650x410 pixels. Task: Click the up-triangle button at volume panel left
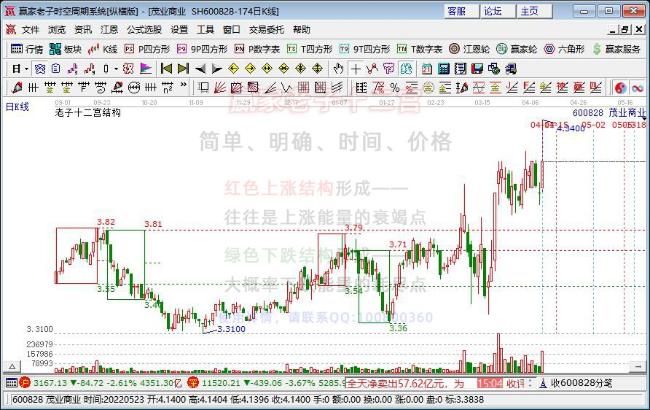coord(12,366)
